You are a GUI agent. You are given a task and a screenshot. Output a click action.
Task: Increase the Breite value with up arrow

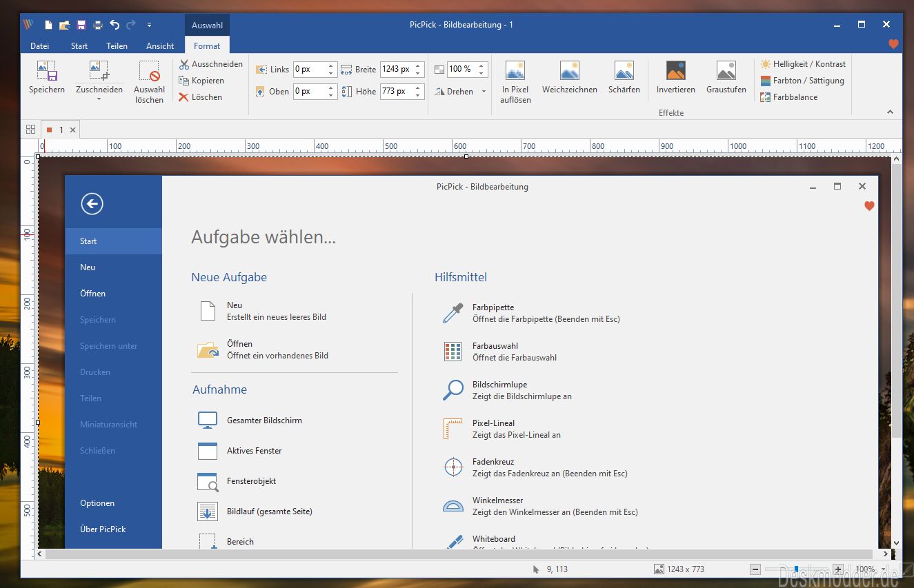click(418, 66)
